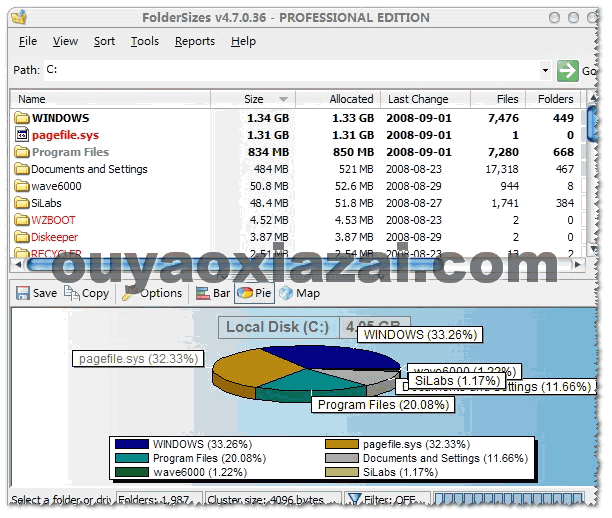Click the FolderSizes application icon in title bar
The width and height of the screenshot is (612, 518).
(19, 17)
